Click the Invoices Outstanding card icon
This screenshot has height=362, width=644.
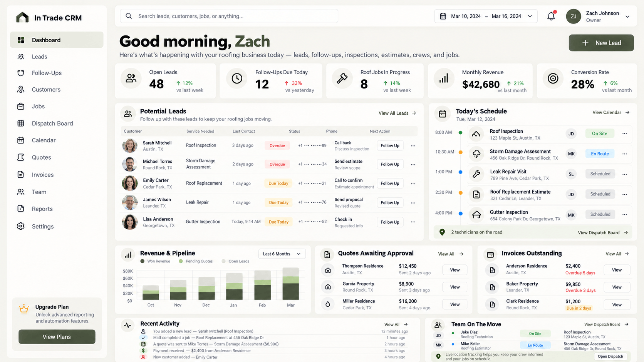tap(490, 255)
